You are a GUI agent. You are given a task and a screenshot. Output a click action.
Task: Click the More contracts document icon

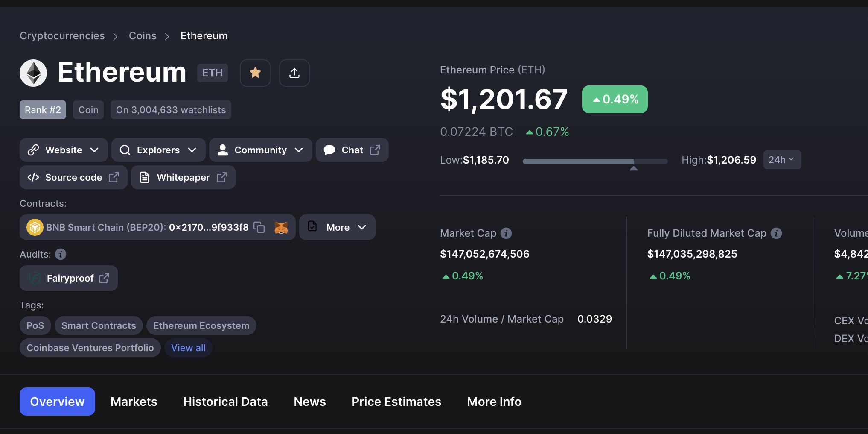[312, 226]
